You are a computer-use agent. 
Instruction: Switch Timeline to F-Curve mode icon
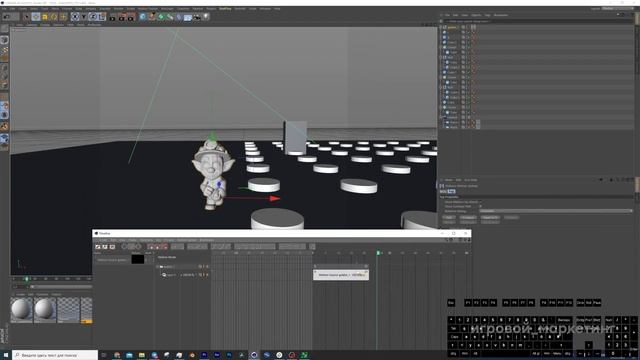(105, 247)
